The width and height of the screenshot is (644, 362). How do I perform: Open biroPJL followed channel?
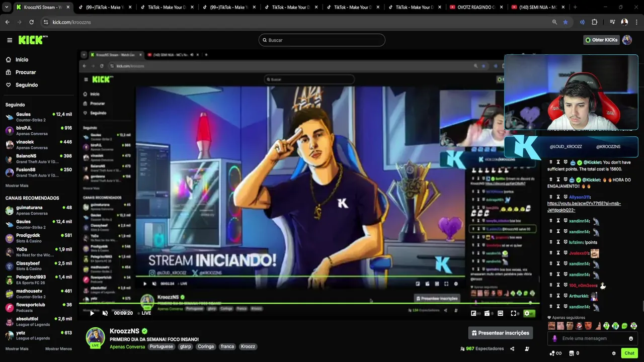39,131
